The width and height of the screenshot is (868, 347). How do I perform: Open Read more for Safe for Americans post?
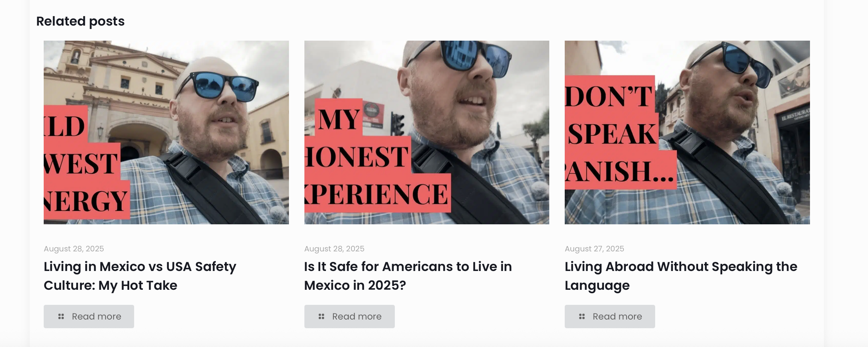click(x=350, y=317)
